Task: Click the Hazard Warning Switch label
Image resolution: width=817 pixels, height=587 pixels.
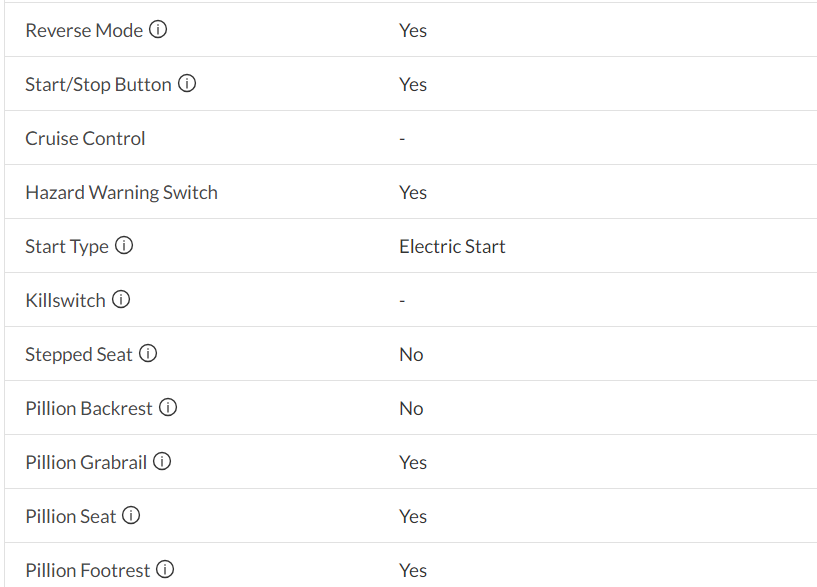Action: (121, 193)
